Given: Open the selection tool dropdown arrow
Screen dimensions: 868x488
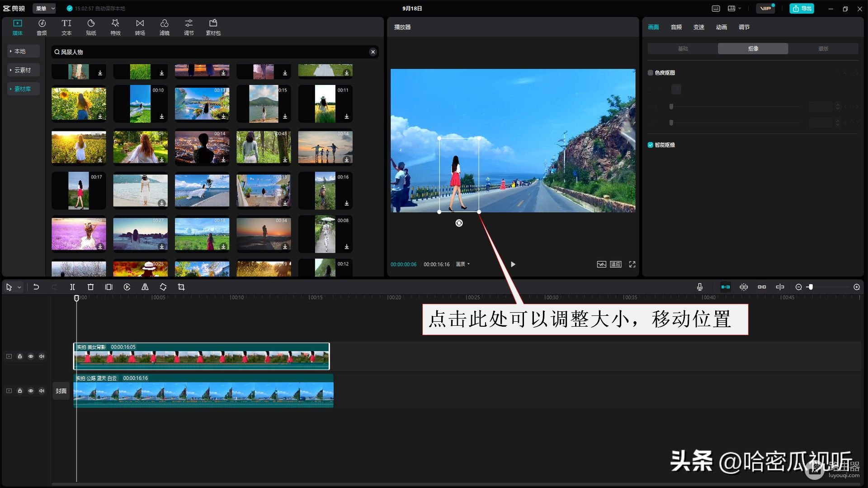Looking at the screenshot, I should (19, 287).
